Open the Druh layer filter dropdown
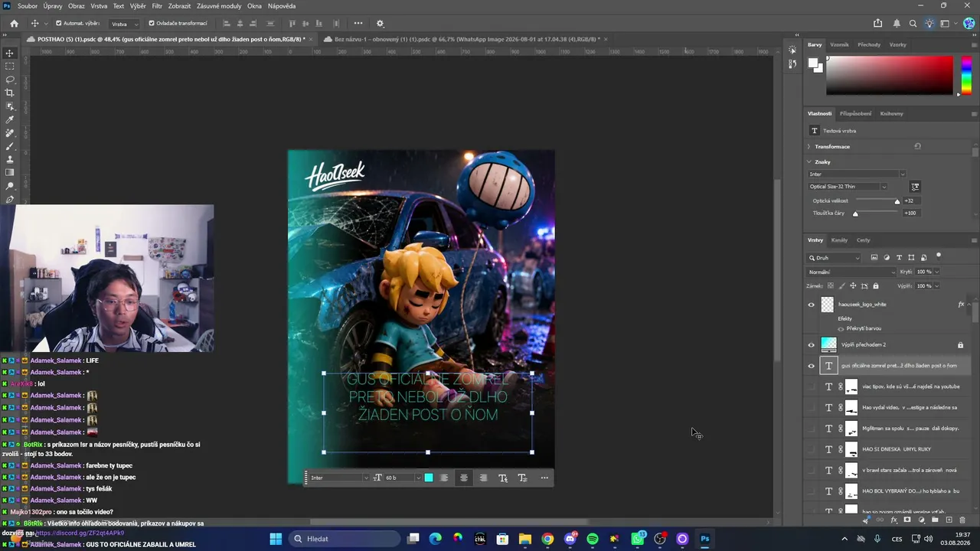980x551 pixels. (835, 258)
